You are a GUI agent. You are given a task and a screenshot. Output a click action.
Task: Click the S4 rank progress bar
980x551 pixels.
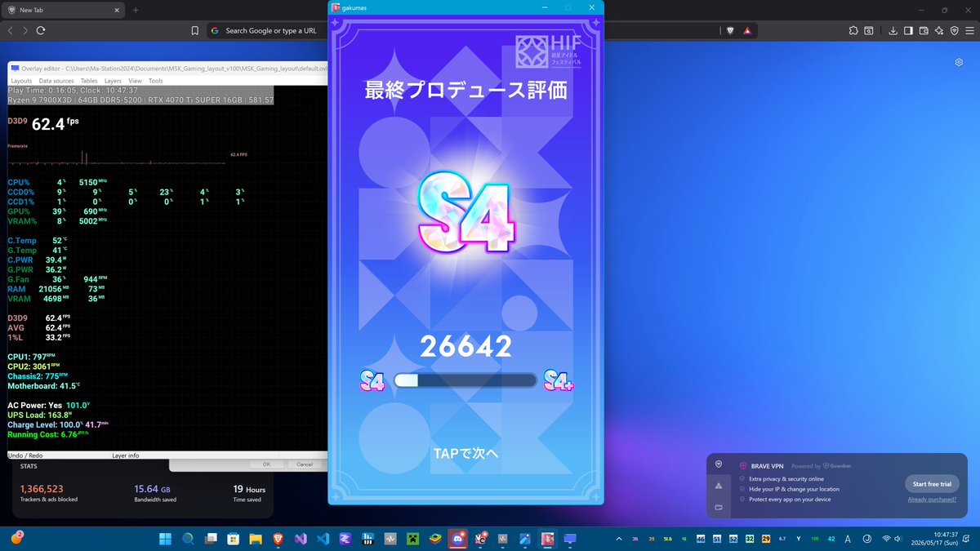[x=465, y=380]
